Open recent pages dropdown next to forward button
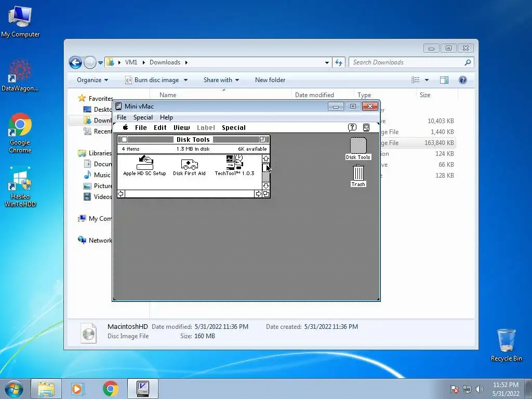The width and height of the screenshot is (532, 399). [x=100, y=62]
